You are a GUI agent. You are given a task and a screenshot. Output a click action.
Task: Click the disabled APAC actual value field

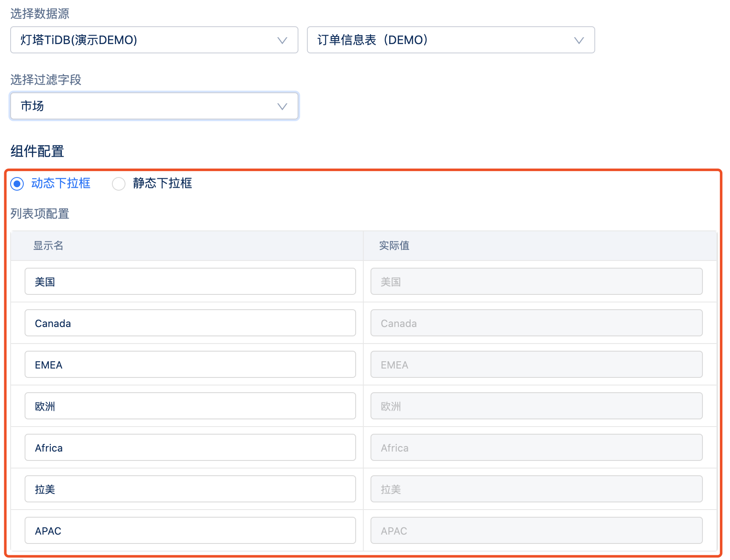tap(537, 530)
